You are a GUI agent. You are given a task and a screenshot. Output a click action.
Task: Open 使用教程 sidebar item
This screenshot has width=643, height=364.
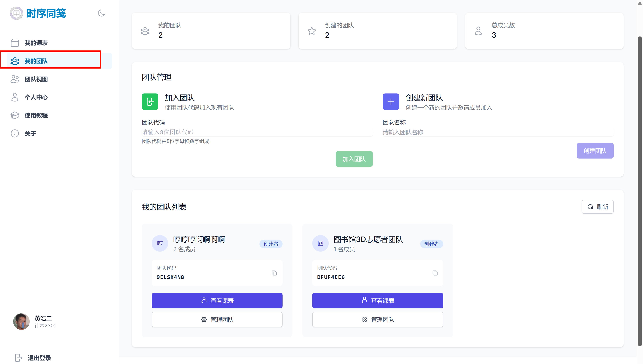click(36, 115)
